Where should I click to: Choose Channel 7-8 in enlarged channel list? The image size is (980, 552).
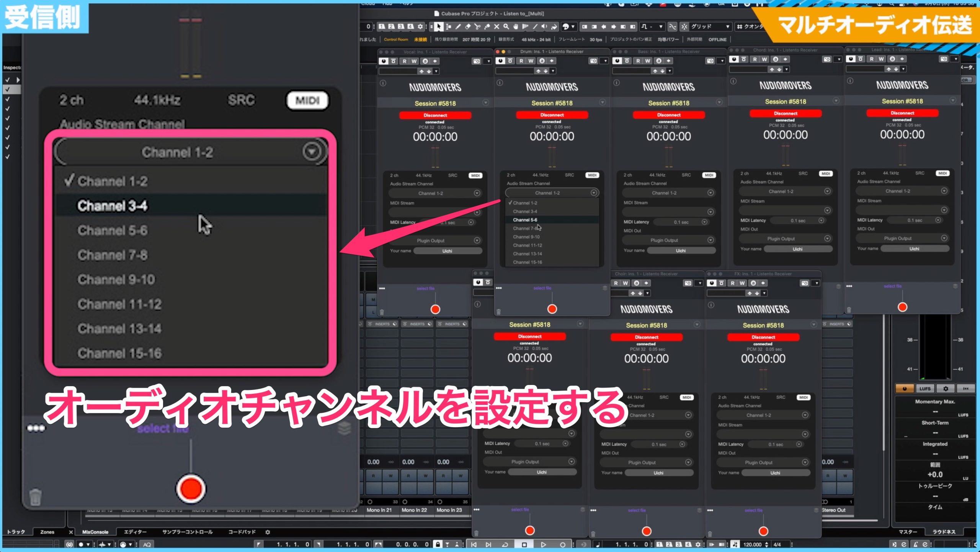click(x=191, y=255)
